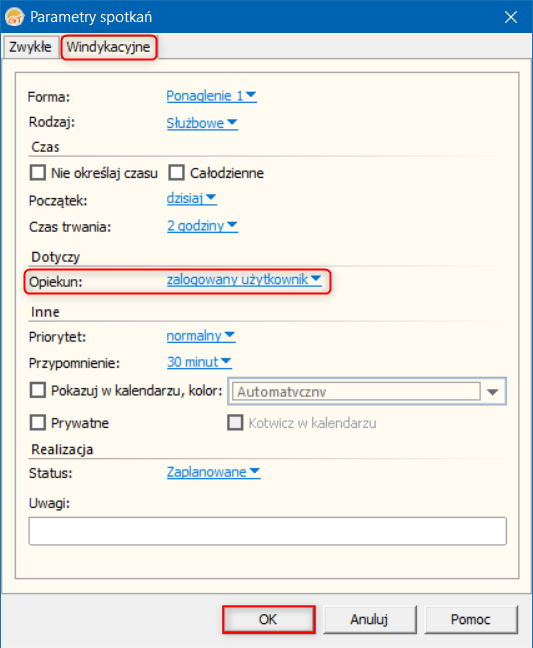
Task: Enable the Nie określaj czasu checkbox
Action: click(x=38, y=173)
